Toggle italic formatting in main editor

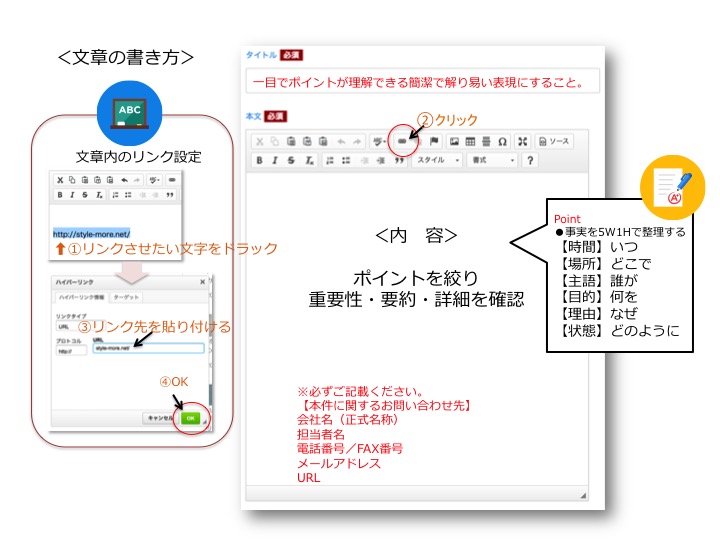[276, 160]
